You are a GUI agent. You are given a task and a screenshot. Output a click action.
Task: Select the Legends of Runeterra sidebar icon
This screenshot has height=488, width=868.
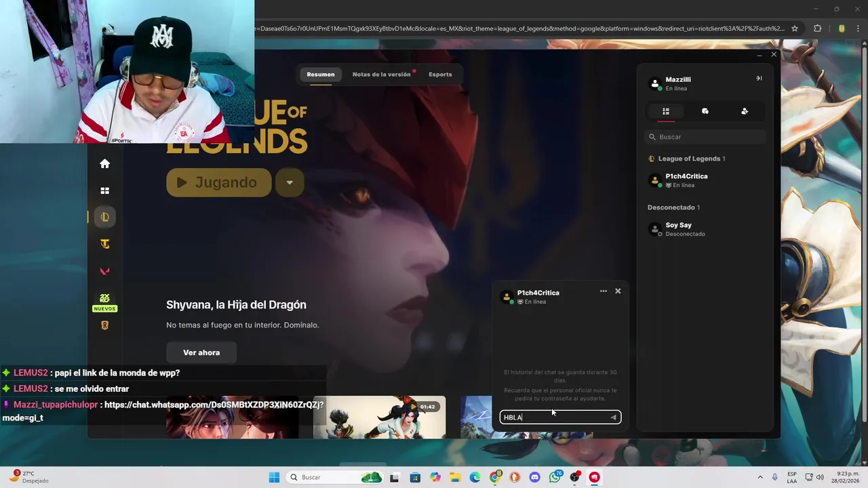pos(104,325)
